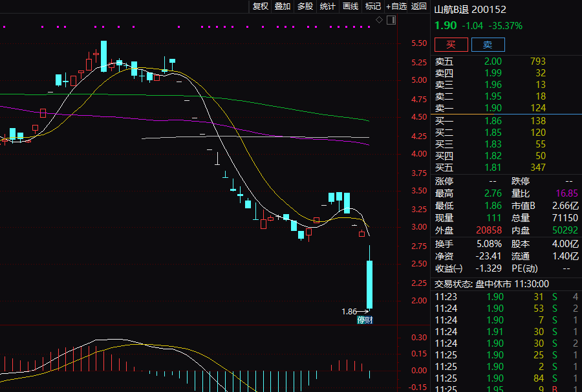Viewport: 582px width, 392px height.
Task: Click the 净资 value -23.41
Action: point(488,256)
